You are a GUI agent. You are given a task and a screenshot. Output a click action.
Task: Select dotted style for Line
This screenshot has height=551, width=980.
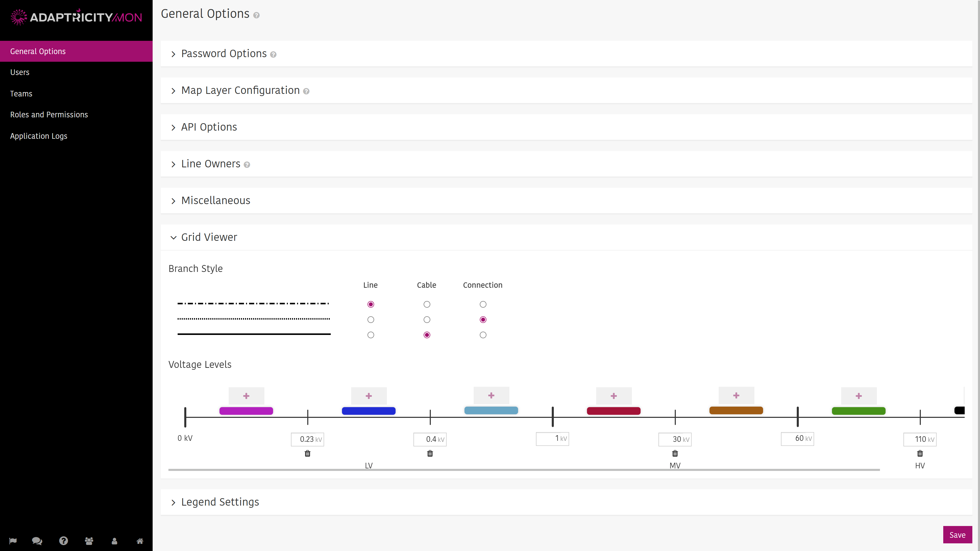pos(371,319)
